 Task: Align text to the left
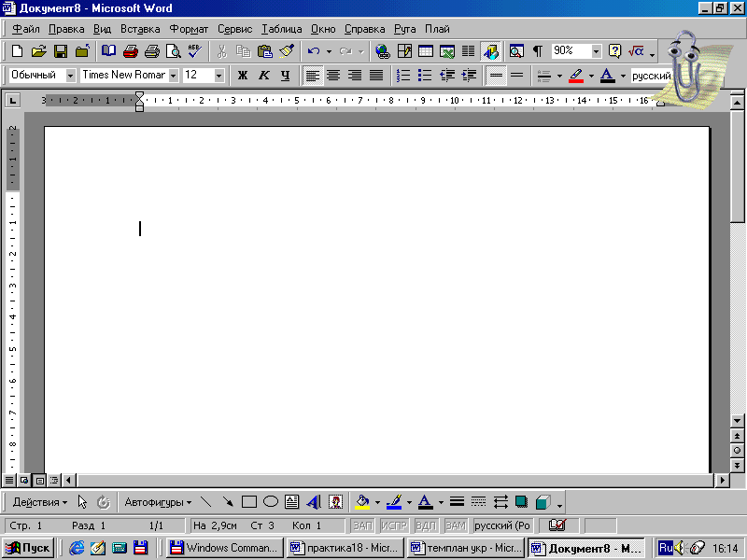pos(313,76)
